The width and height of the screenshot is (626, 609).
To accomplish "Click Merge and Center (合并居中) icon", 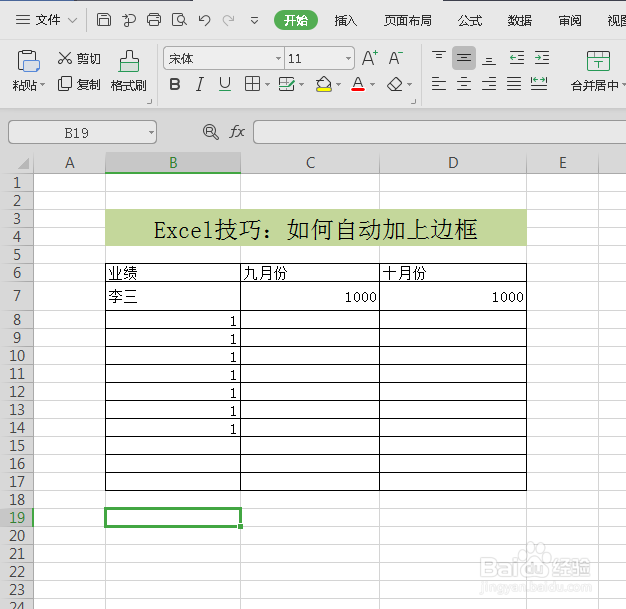I will (x=598, y=61).
